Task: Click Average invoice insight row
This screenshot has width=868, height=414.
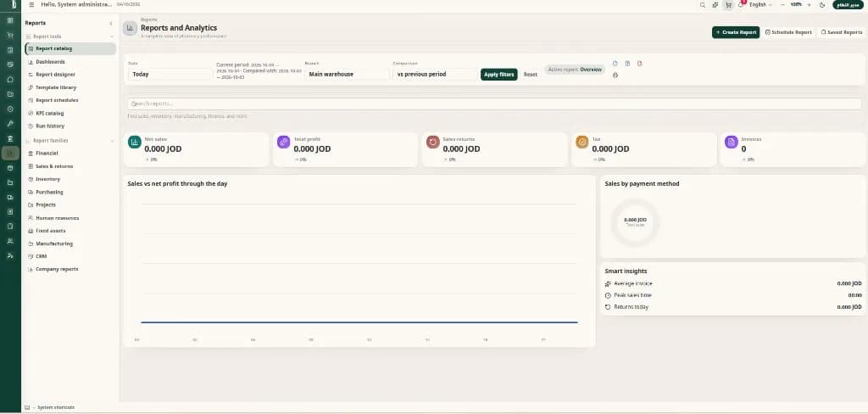Action: click(x=733, y=283)
